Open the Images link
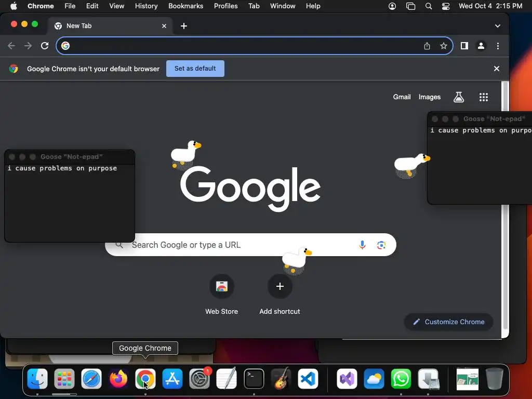This screenshot has height=399, width=532. click(430, 97)
